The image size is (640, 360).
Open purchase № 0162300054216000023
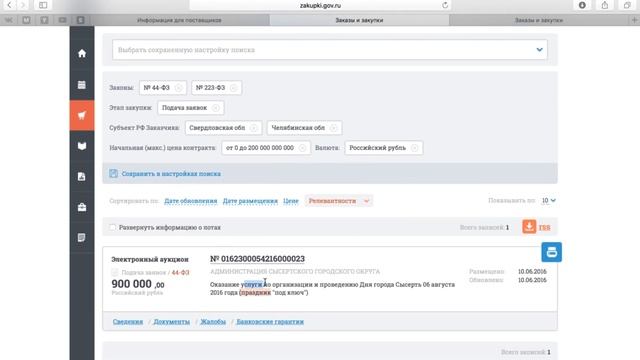257,259
